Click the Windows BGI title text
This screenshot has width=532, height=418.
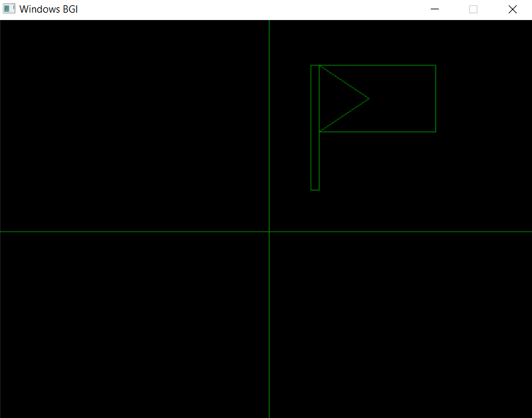click(x=49, y=9)
